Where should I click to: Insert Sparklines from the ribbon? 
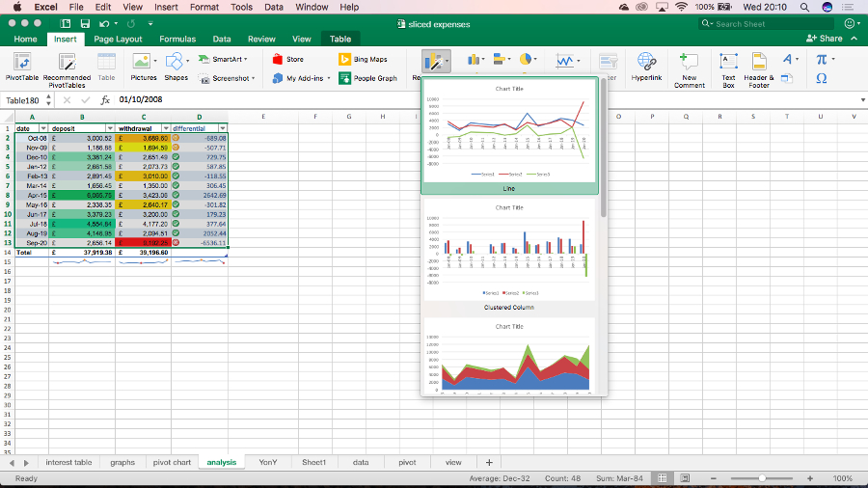pos(567,61)
